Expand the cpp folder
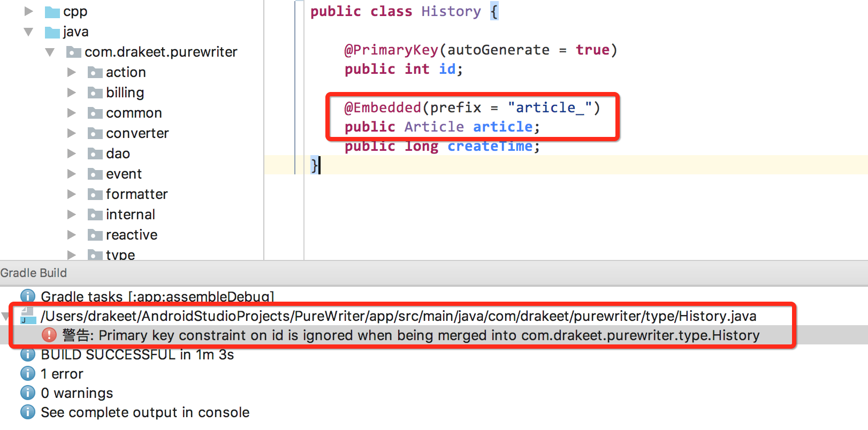 pyautogui.click(x=29, y=11)
